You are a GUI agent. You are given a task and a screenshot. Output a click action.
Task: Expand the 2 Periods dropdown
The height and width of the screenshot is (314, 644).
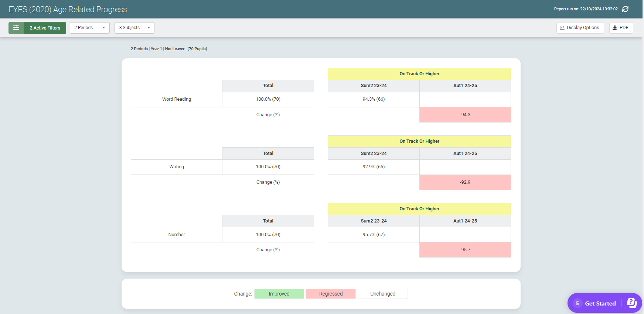coord(89,28)
